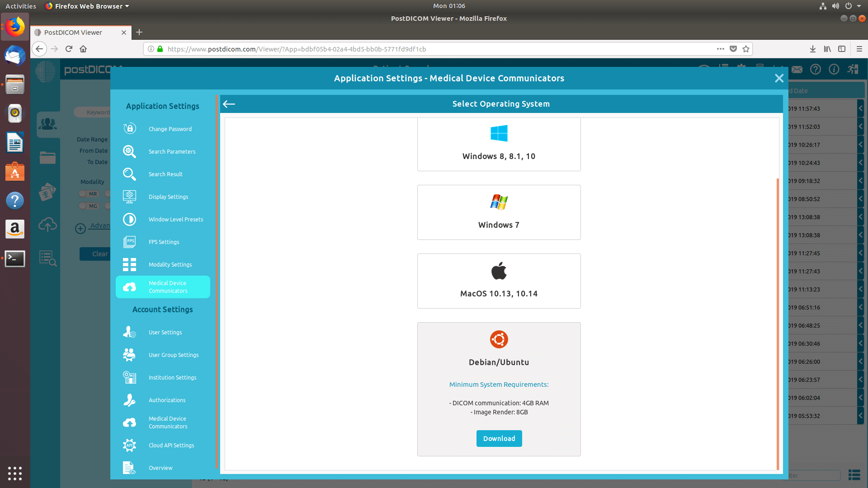The image size is (868, 488).
Task: Expand the Application Settings section
Action: pos(163,105)
